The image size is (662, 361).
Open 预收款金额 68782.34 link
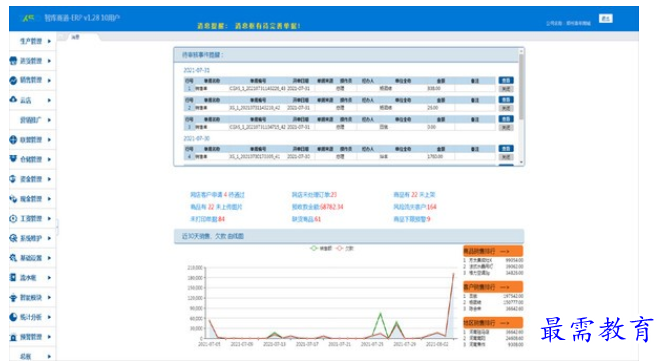point(317,207)
